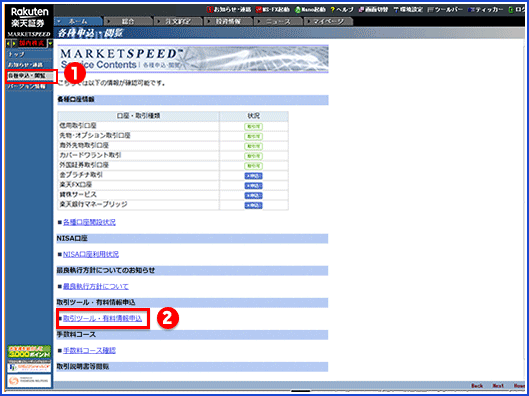
Task: Open 環境設定 settings in the toolbar
Action: click(408, 9)
